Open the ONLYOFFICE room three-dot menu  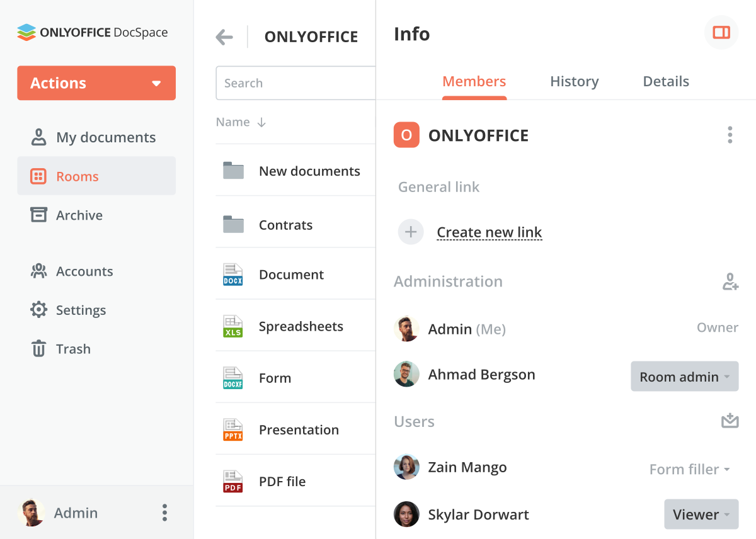click(730, 135)
